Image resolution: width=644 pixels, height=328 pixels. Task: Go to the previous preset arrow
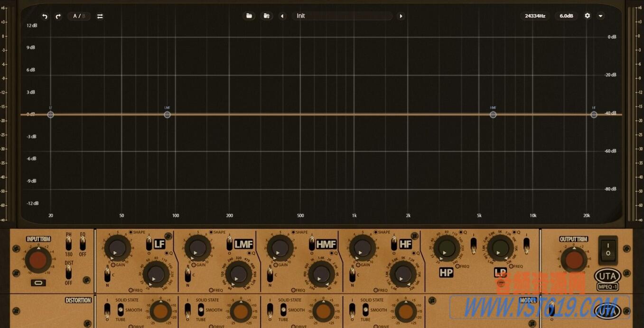pyautogui.click(x=282, y=16)
